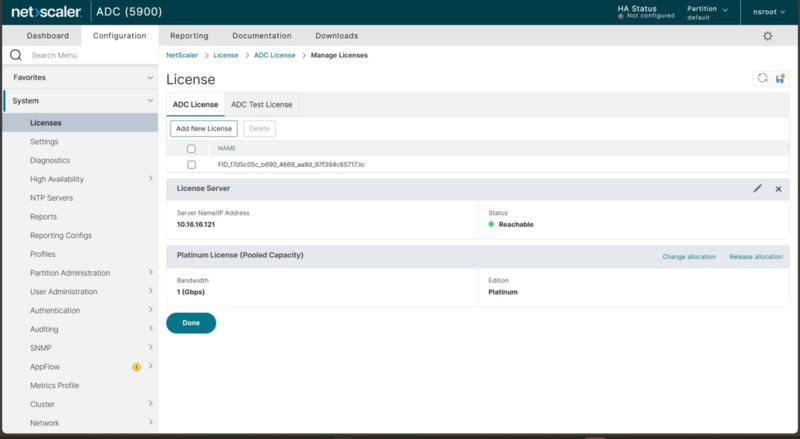This screenshot has width=800, height=439.
Task: Click the Done button
Action: 191,323
